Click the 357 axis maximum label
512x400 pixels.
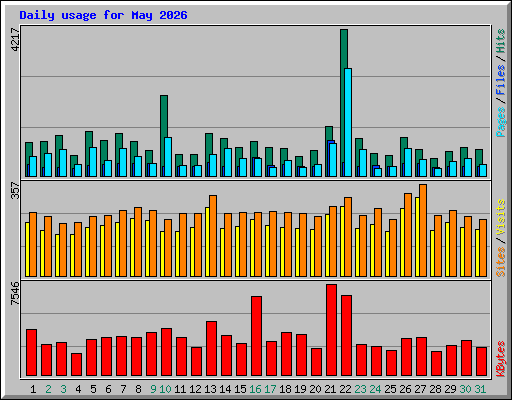tap(15, 190)
